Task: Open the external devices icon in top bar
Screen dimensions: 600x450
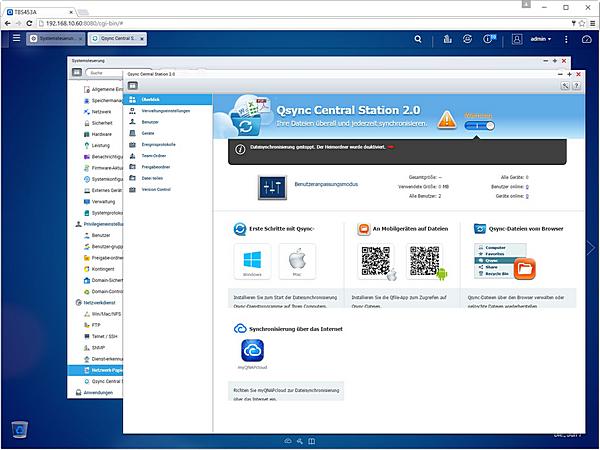Action: pyautogui.click(x=467, y=39)
